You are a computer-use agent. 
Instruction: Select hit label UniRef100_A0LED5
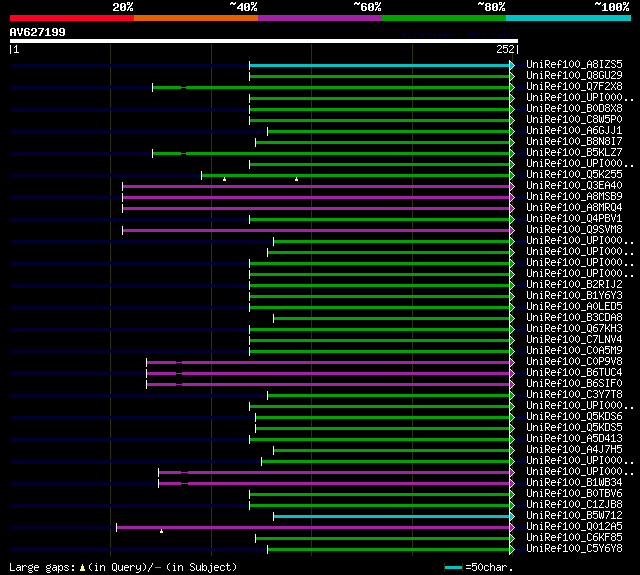574,306
